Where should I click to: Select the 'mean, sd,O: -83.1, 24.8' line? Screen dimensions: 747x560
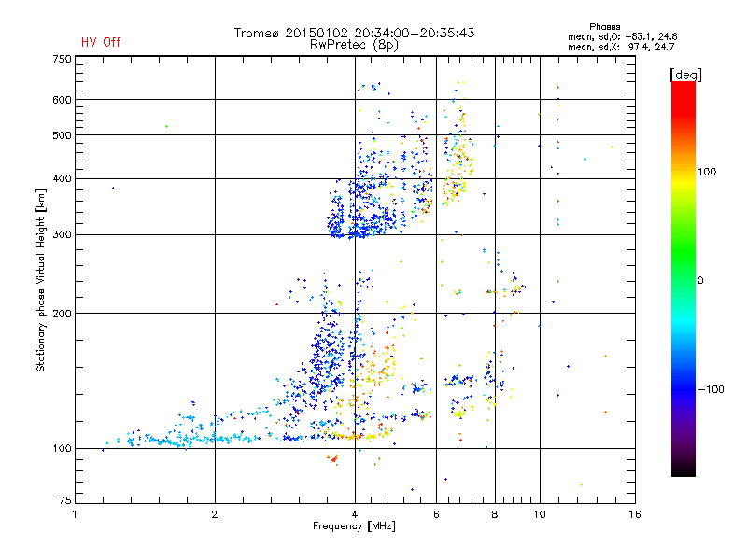pos(622,36)
